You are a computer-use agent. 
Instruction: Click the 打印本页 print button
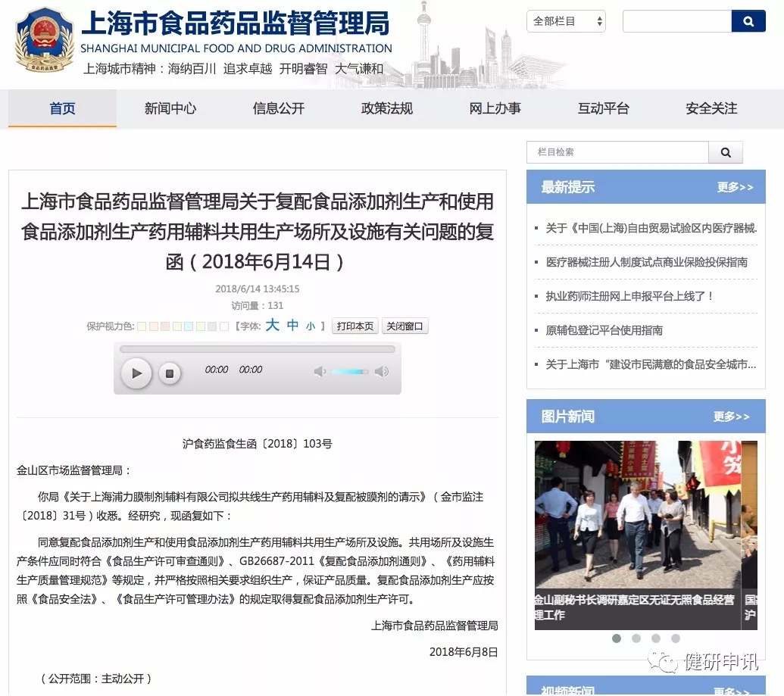[x=355, y=326]
